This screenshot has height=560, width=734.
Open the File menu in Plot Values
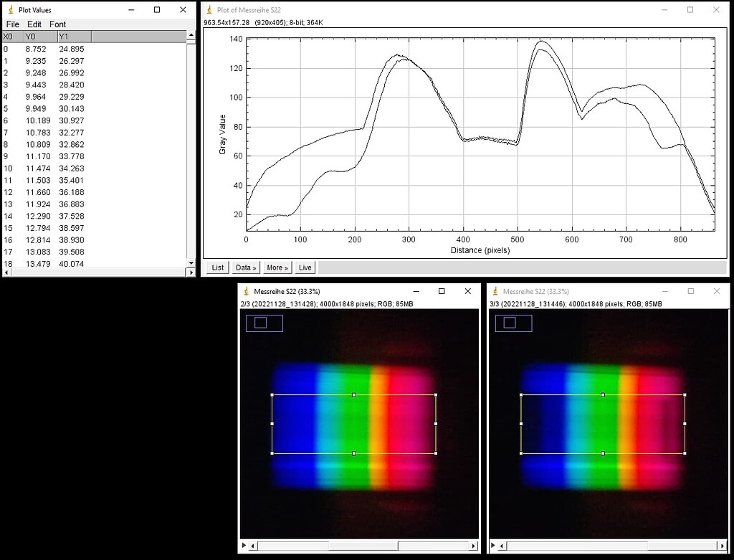12,24
